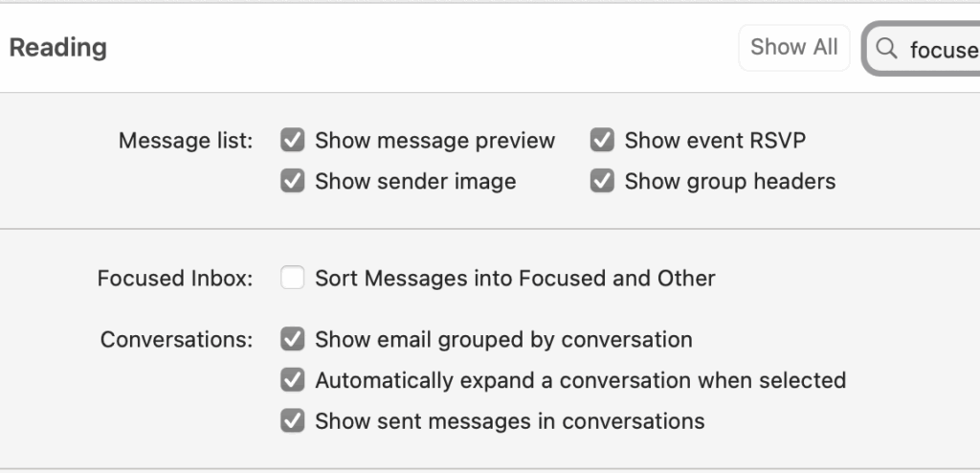
Task: Click 'Automatically expand a conversation when selected' text
Action: click(x=581, y=380)
